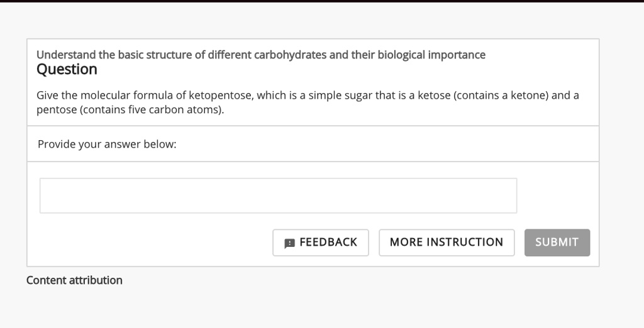644x328 pixels.
Task: Click the word 'ketose' in the question
Action: tap(434, 96)
